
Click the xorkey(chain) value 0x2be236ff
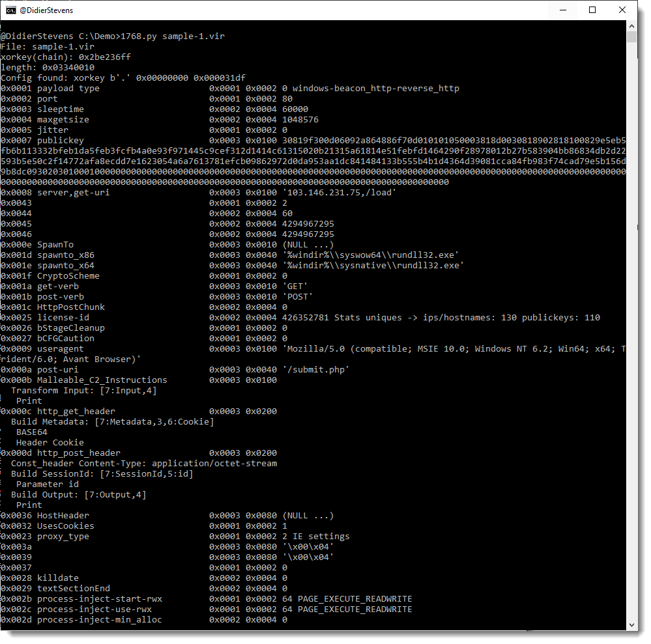(x=104, y=57)
